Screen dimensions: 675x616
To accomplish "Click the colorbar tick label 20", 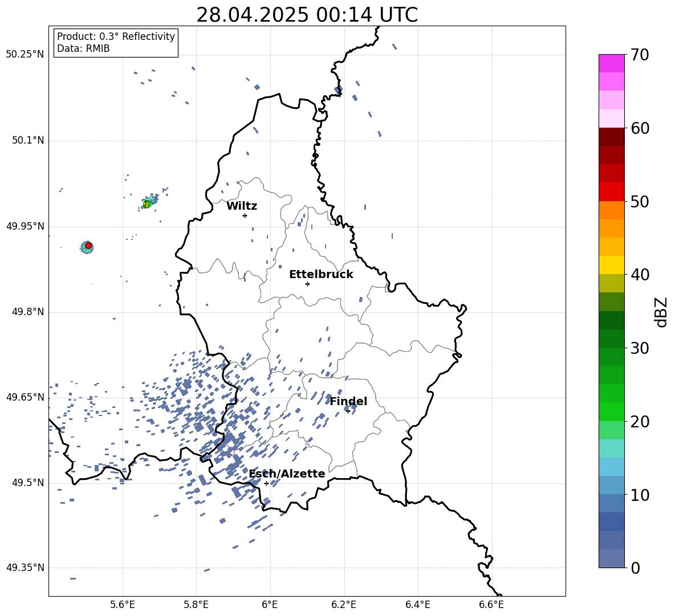I will coord(640,422).
